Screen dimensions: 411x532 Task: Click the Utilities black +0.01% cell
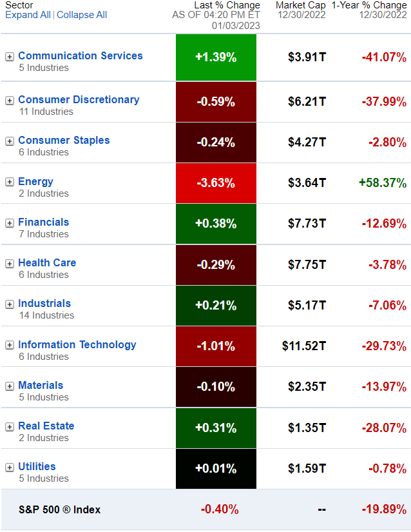pyautogui.click(x=216, y=469)
